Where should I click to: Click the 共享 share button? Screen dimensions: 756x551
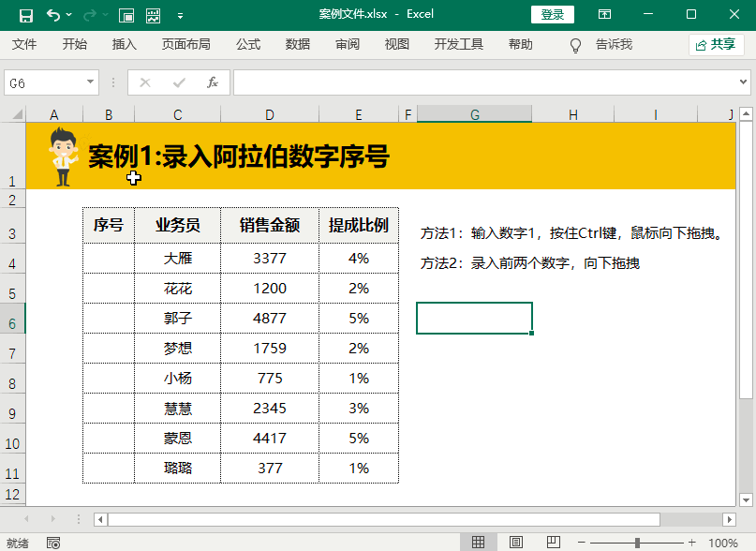click(716, 44)
